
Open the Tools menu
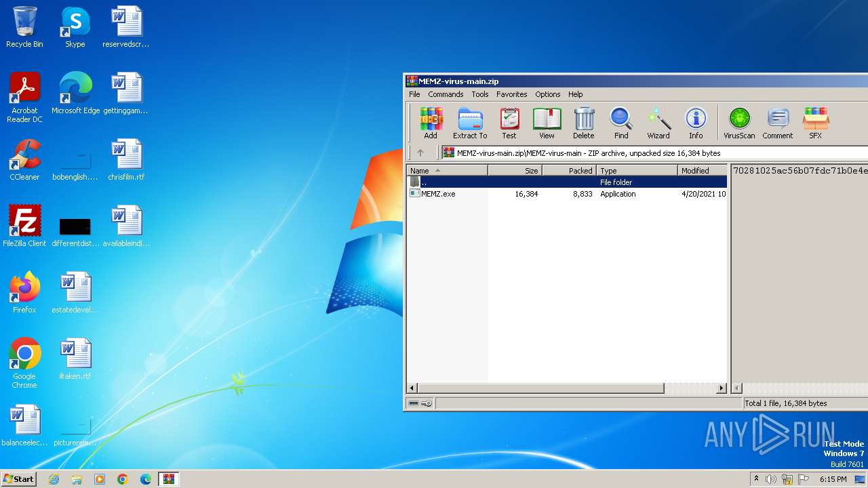[x=480, y=94]
